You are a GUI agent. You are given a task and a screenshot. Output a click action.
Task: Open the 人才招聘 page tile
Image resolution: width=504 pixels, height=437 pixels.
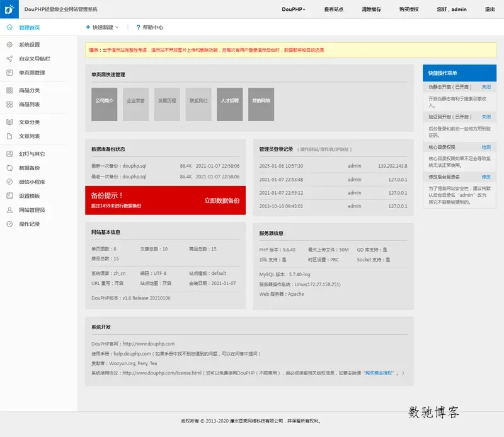click(229, 104)
